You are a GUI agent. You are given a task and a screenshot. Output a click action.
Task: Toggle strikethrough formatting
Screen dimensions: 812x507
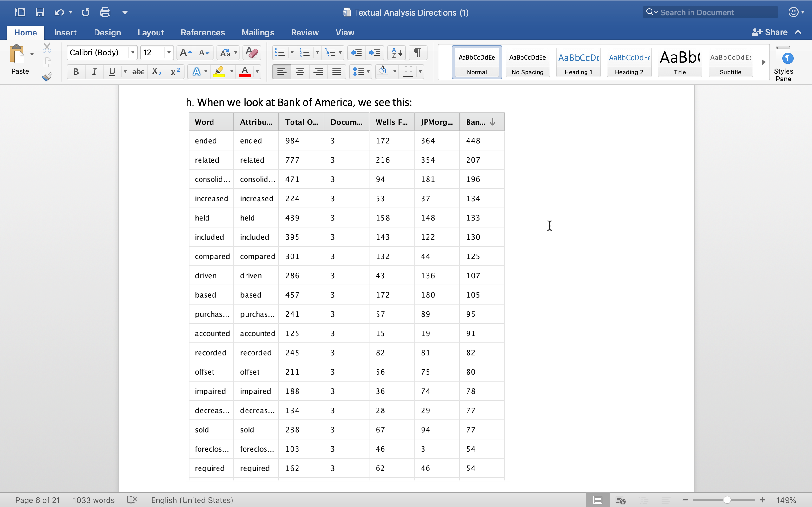coord(138,71)
